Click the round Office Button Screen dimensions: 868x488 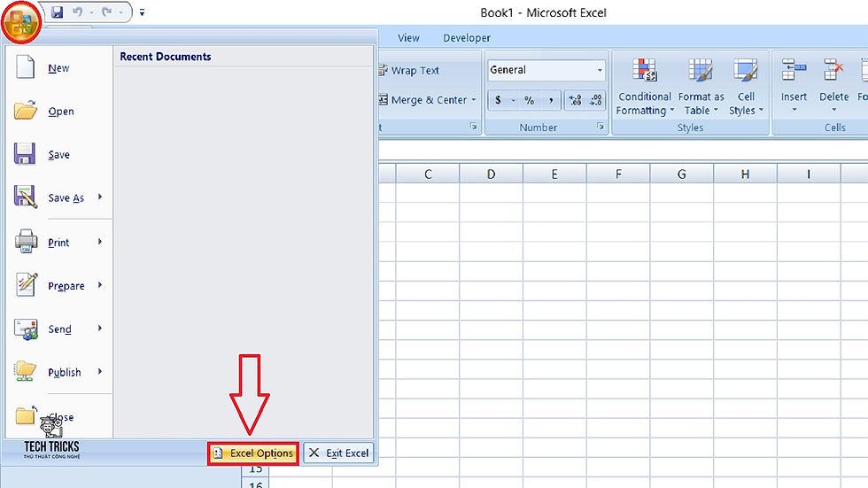(21, 23)
